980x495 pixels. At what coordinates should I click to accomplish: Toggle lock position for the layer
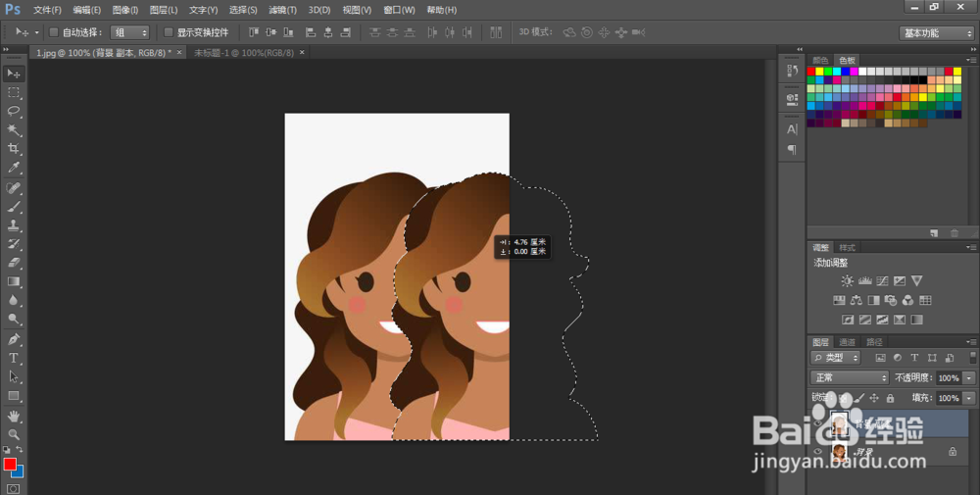[x=874, y=398]
